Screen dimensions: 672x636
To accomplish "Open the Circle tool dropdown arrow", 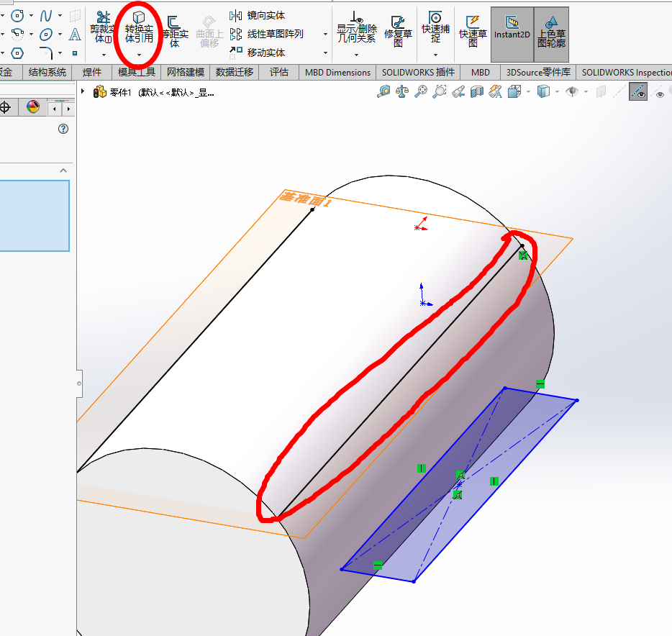I will coord(31,16).
